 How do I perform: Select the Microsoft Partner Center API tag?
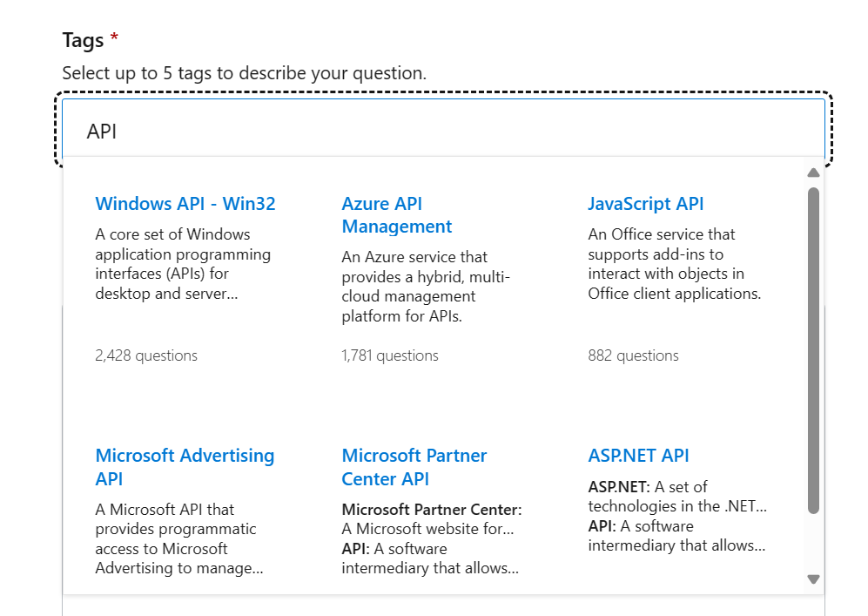[414, 467]
